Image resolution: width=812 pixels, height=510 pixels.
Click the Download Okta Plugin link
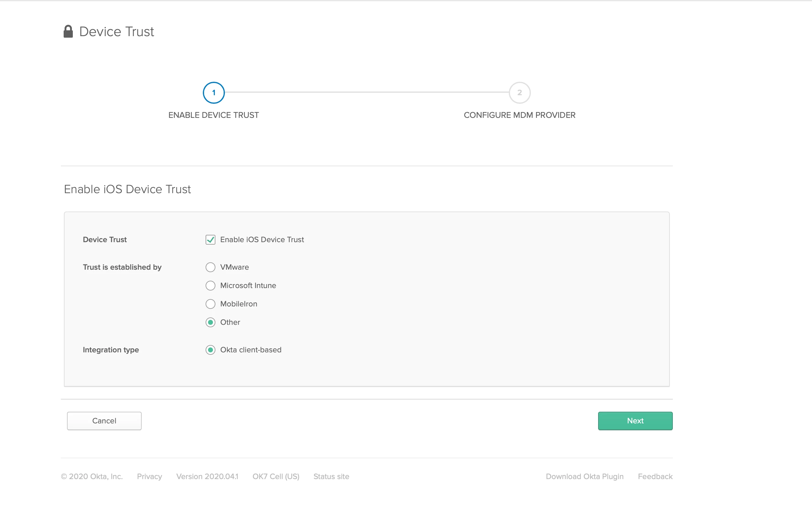coord(584,476)
